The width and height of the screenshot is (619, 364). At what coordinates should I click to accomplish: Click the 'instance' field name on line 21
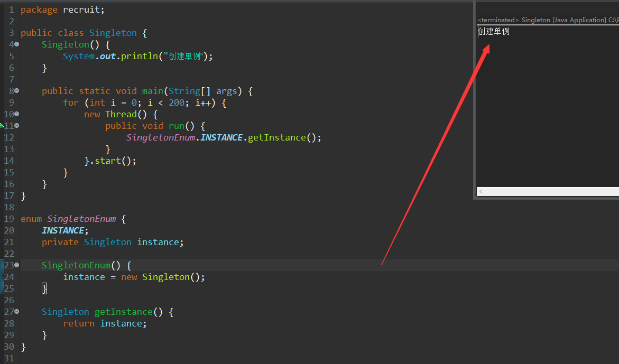coord(158,242)
